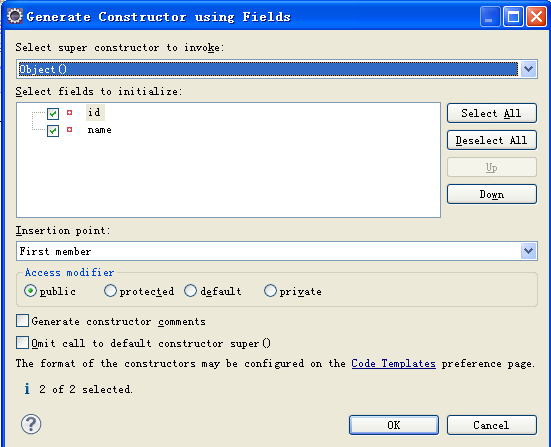Close the dialog with the red X
This screenshot has height=447, width=551.
click(x=536, y=17)
